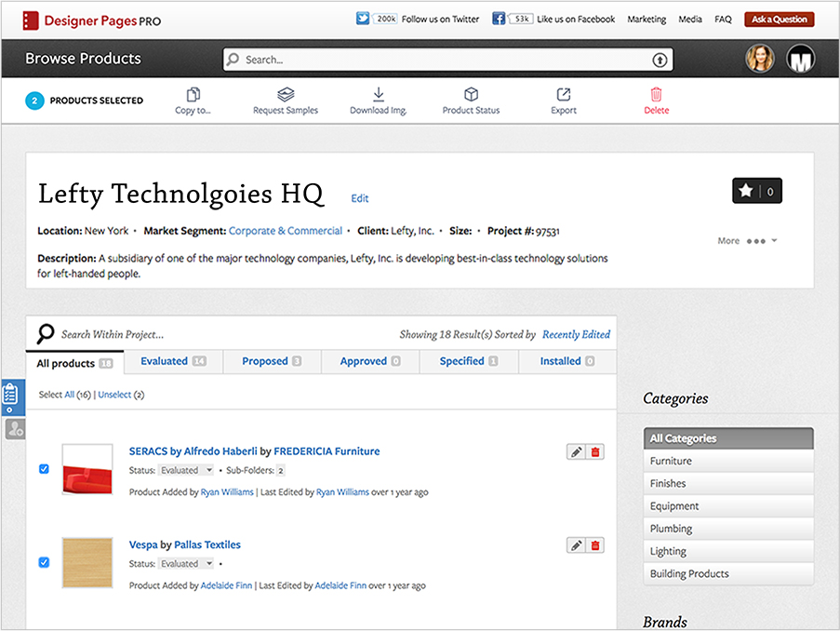Click the top Search input field

(447, 60)
